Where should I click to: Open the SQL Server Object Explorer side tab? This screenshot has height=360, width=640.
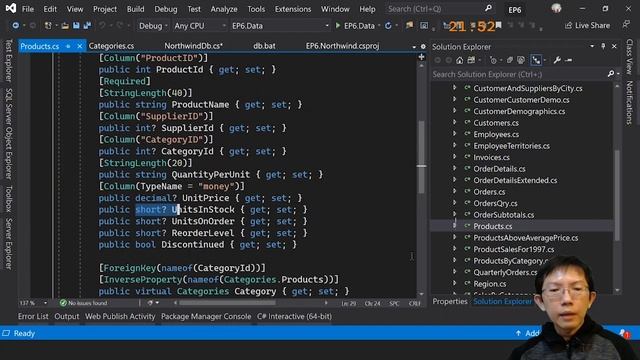tap(8, 133)
